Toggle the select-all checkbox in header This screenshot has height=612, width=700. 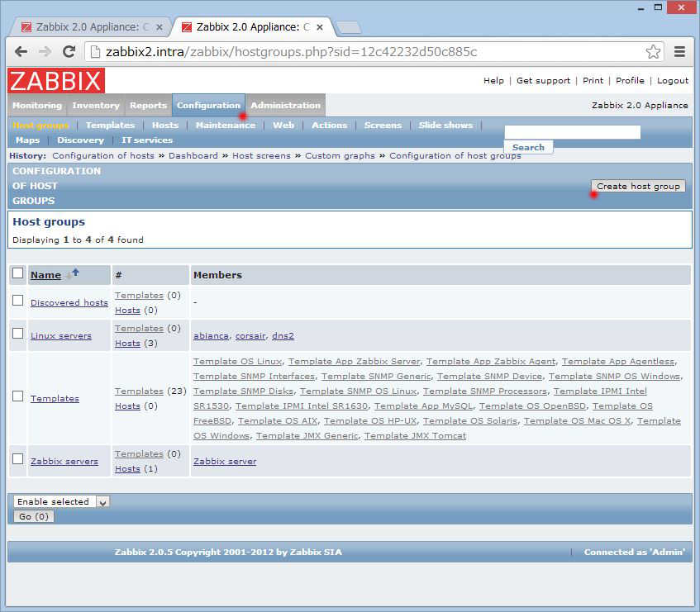(x=18, y=273)
